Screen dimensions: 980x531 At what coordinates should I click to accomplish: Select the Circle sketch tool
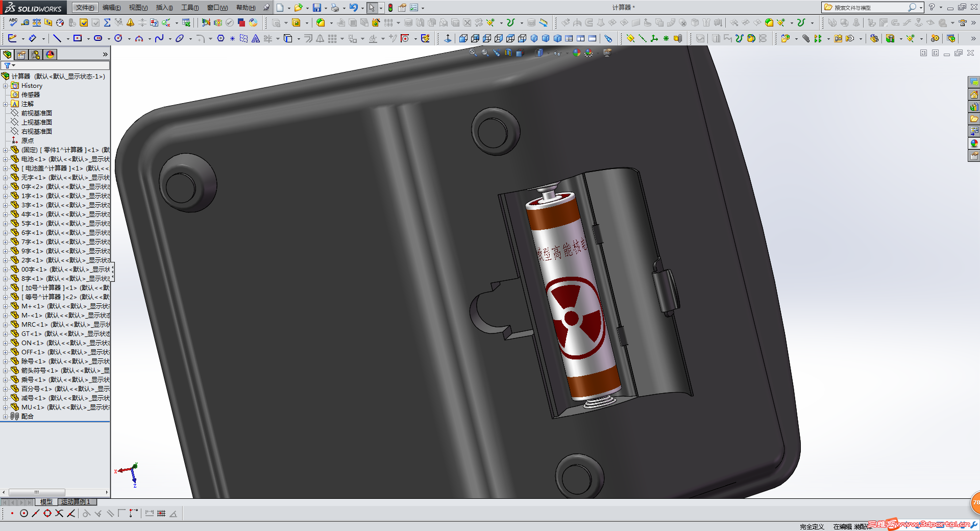118,38
